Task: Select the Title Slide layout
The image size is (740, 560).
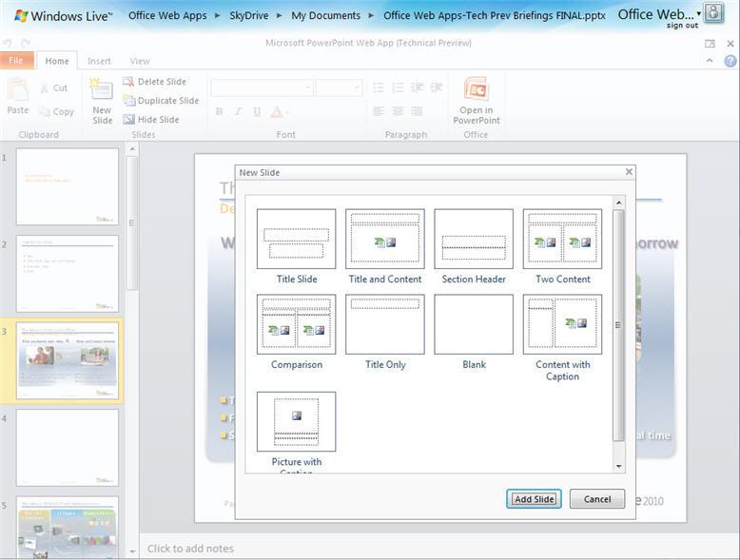Action: pyautogui.click(x=297, y=240)
